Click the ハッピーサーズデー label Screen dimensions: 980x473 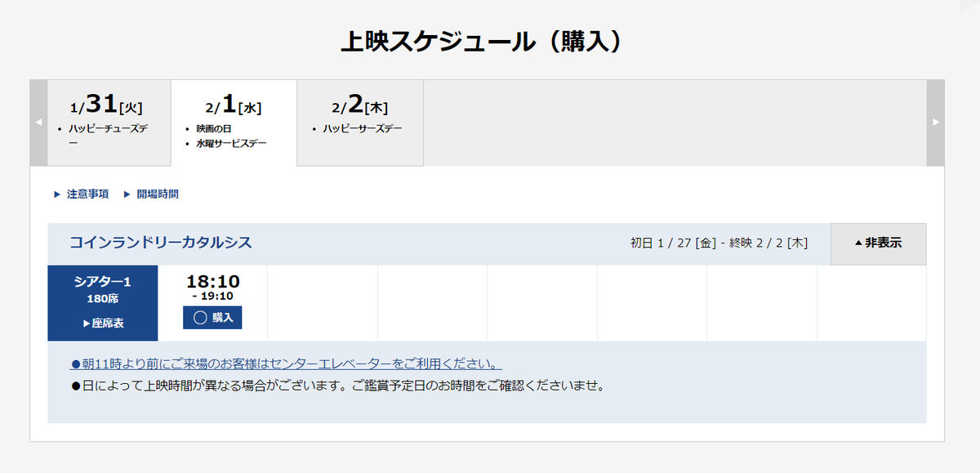click(363, 129)
